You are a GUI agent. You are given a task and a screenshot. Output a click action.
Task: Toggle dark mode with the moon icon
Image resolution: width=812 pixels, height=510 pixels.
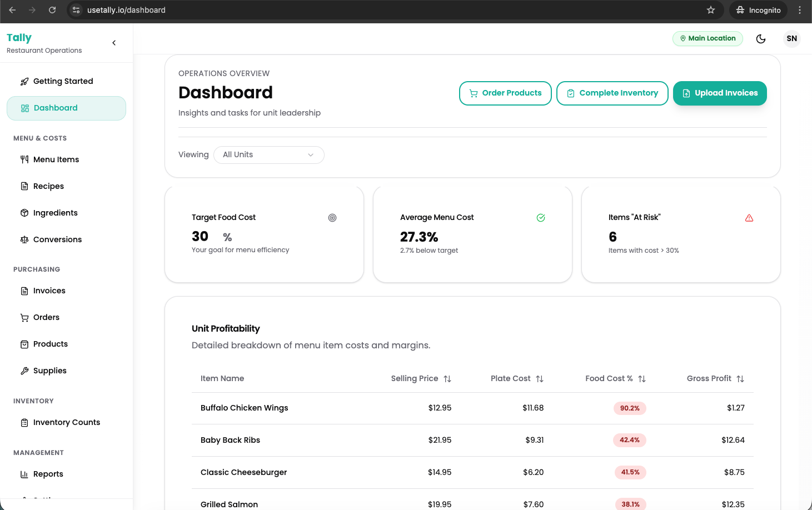761,39
